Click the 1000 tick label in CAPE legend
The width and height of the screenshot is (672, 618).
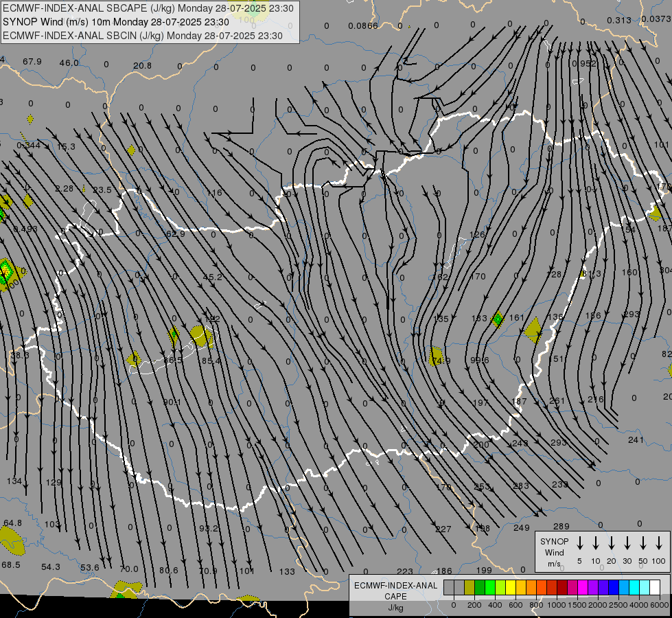click(x=556, y=605)
